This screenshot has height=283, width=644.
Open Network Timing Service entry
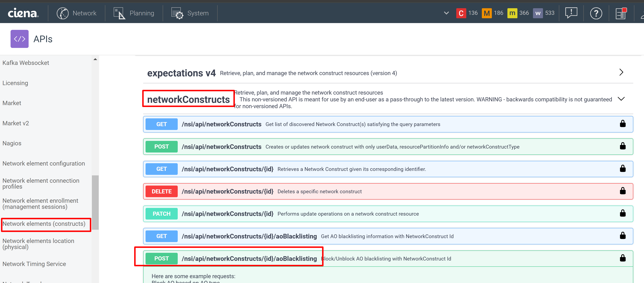pos(34,264)
